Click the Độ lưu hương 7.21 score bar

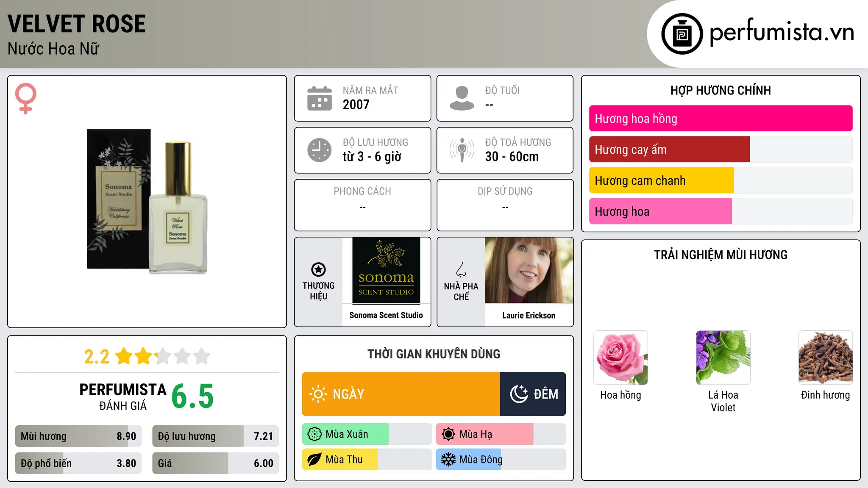point(216,436)
